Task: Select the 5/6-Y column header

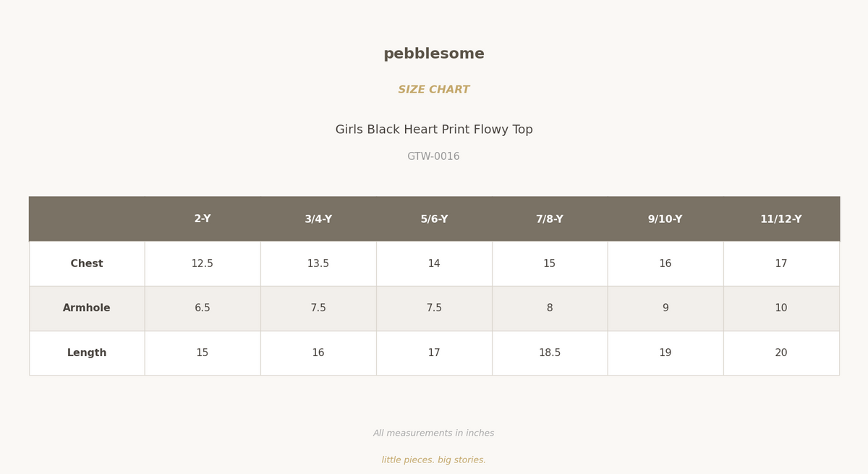Action: pyautogui.click(x=434, y=219)
